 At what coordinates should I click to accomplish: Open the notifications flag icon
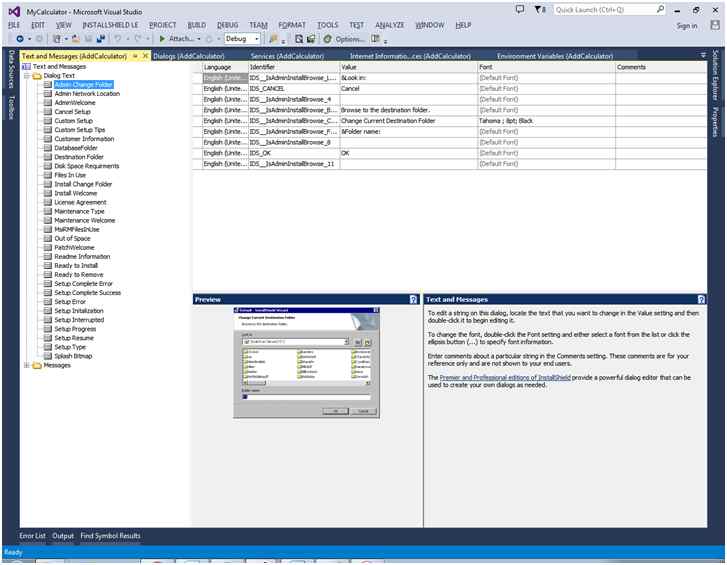538,9
